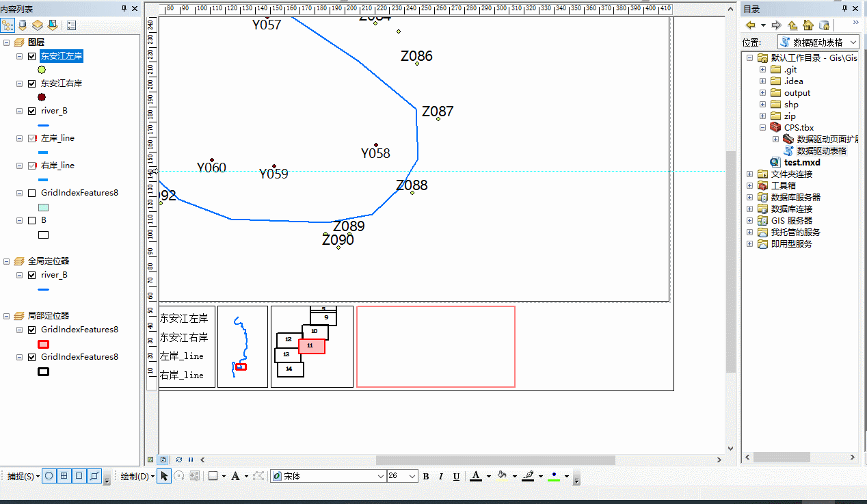Collapse 全局定位器 data frame

pos(6,261)
